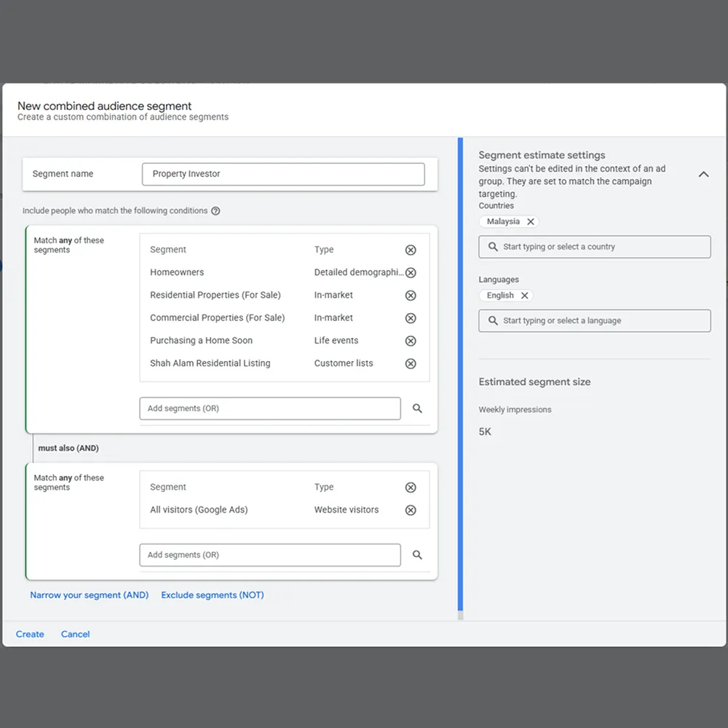
Task: Click the Life events type cell
Action: click(336, 341)
